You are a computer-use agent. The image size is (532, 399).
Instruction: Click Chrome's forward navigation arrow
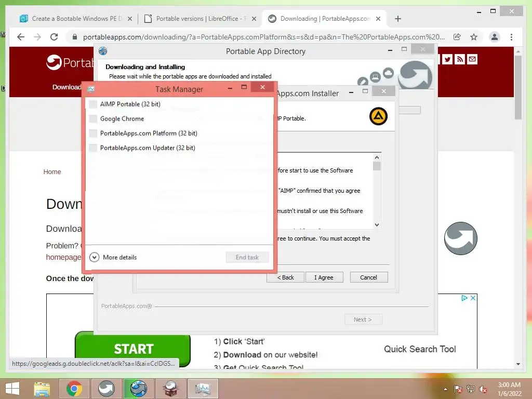(37, 37)
